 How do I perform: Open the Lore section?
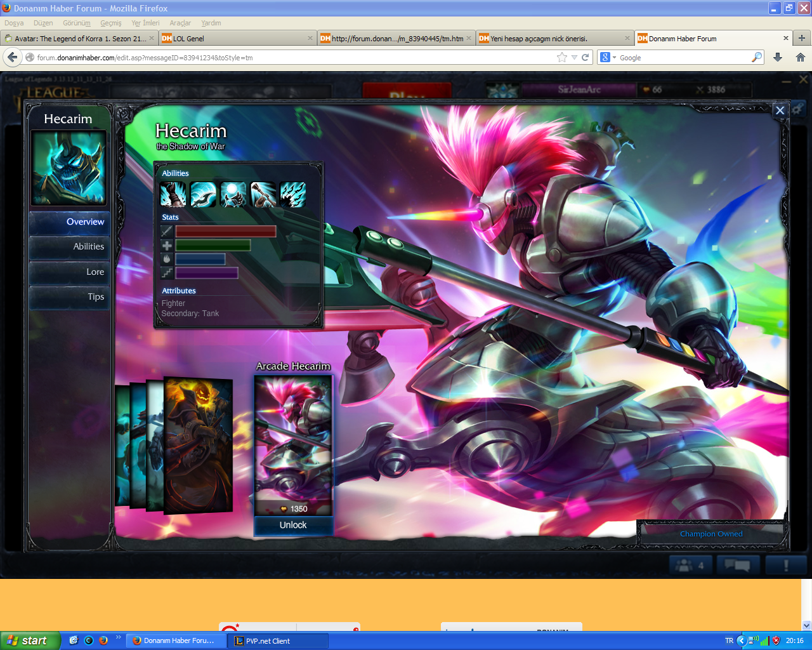click(x=70, y=272)
